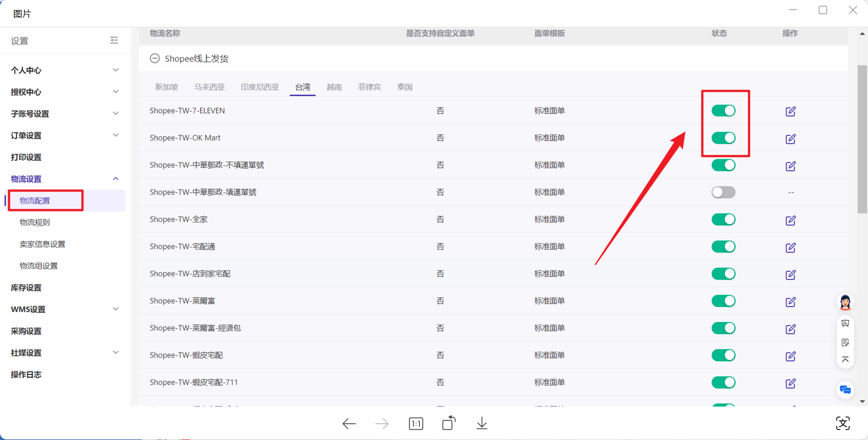Collapse the Shopee线上发货 section
The width and height of the screenshot is (868, 440).
pyautogui.click(x=154, y=58)
